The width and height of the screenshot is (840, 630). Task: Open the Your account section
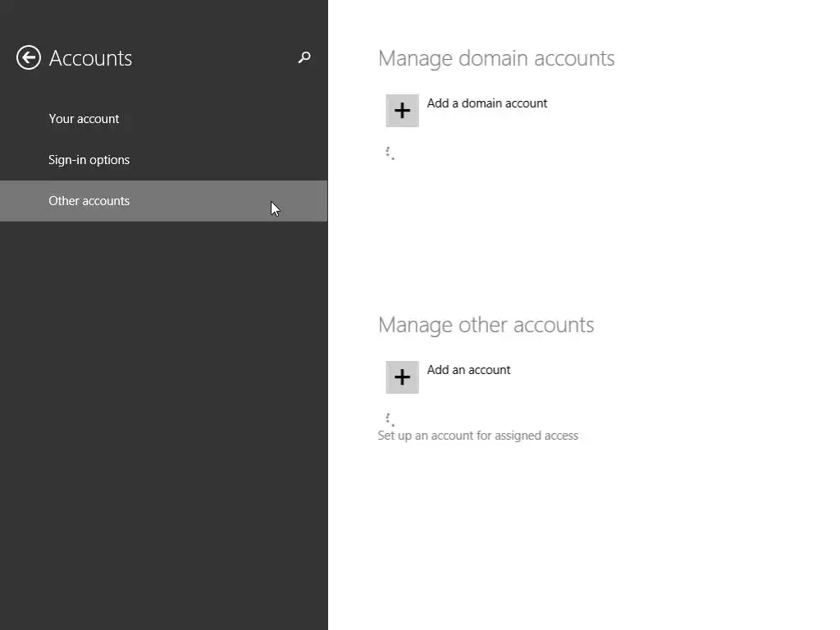coord(84,119)
